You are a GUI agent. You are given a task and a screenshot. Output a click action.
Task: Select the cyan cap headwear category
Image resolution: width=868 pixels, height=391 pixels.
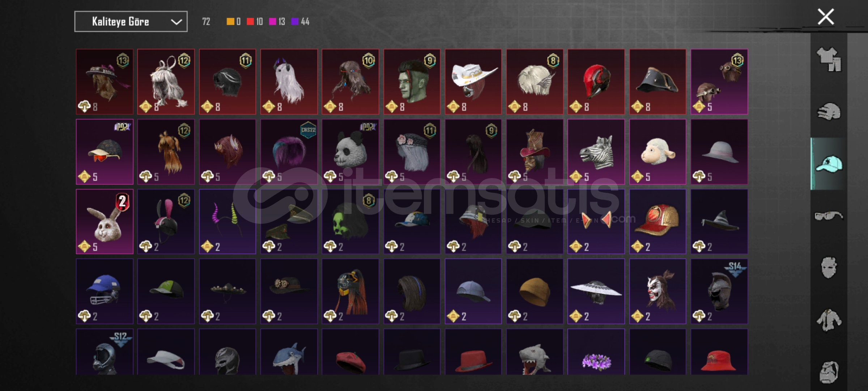pyautogui.click(x=829, y=164)
